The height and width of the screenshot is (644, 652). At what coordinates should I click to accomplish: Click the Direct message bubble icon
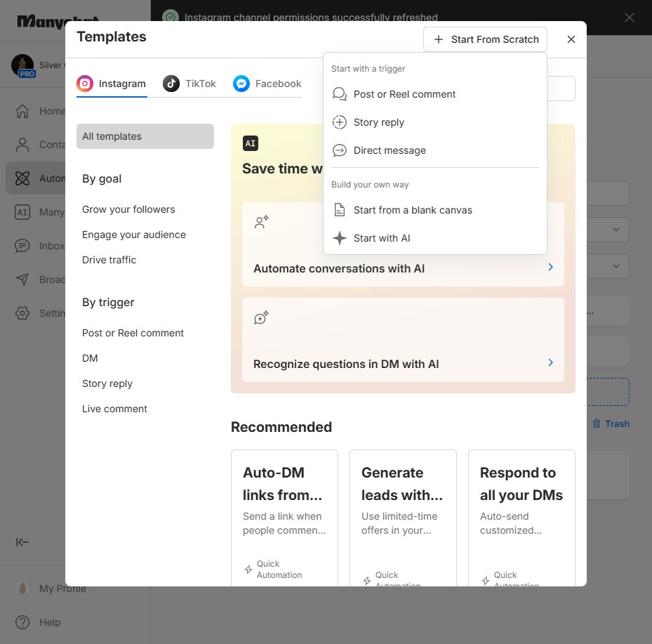click(x=339, y=150)
